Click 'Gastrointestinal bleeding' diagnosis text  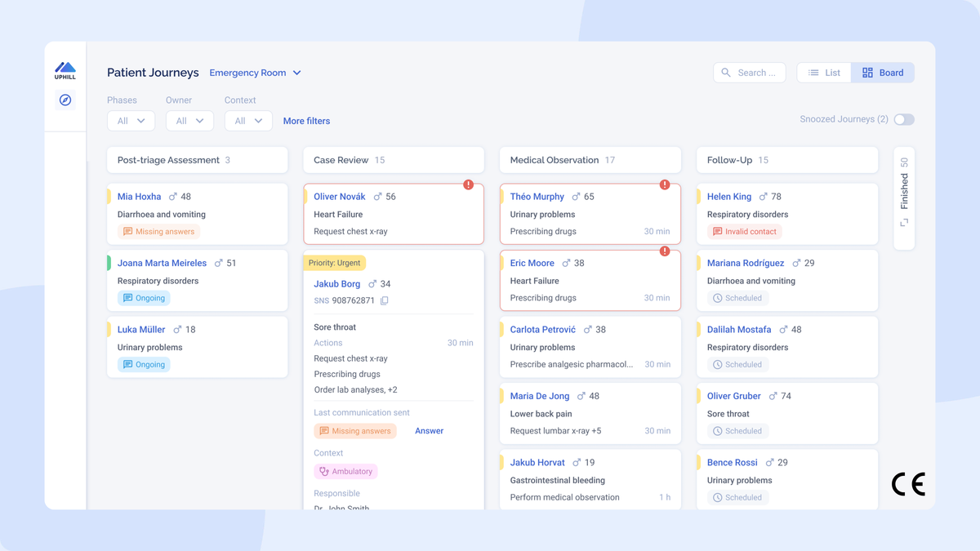point(558,480)
